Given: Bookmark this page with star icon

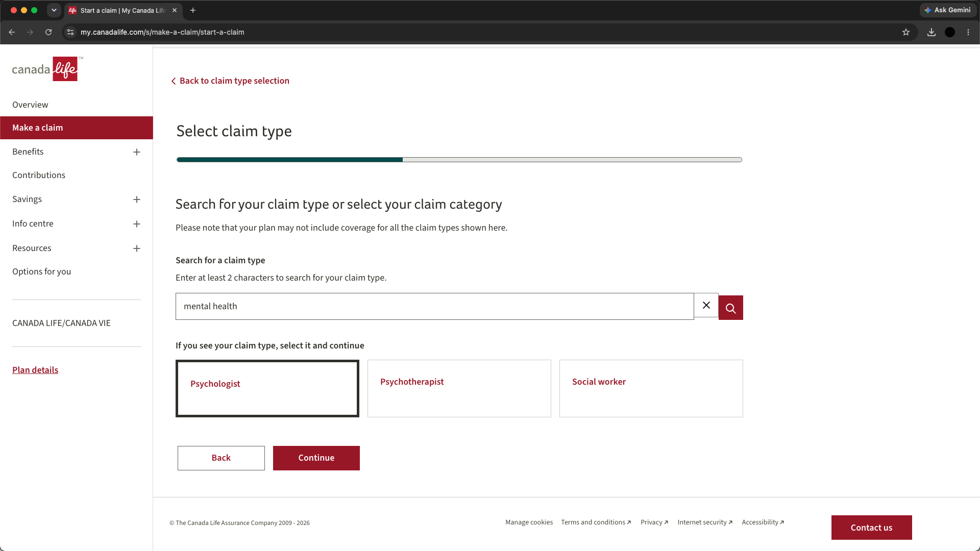Looking at the screenshot, I should [x=906, y=32].
